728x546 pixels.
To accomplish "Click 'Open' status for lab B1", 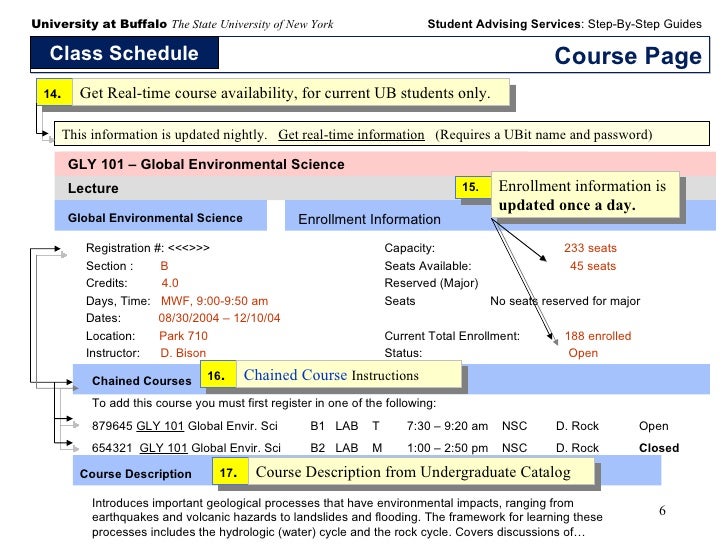I will tap(654, 426).
